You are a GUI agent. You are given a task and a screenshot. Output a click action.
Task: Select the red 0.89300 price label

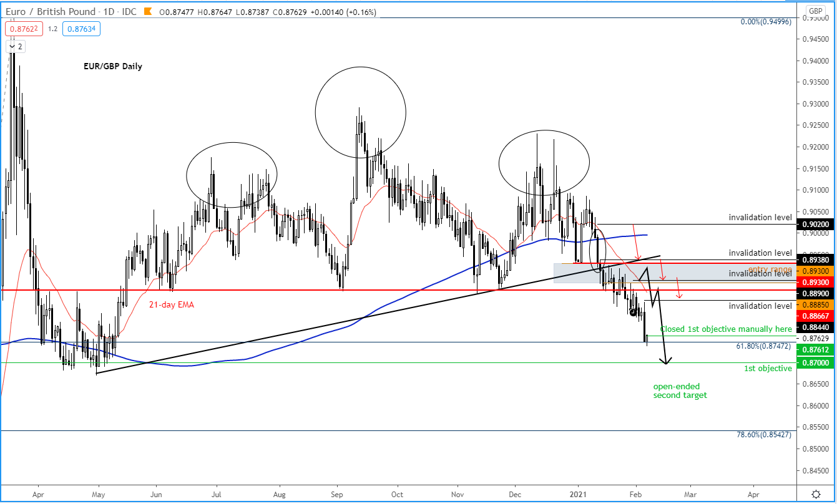click(815, 282)
